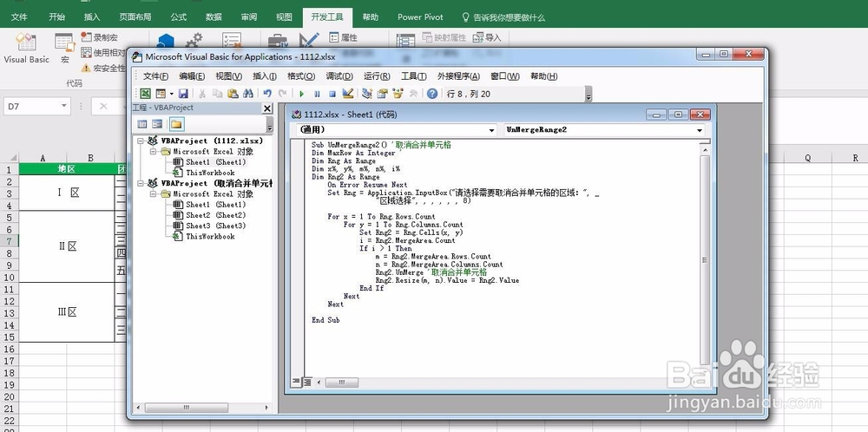Collapse second Microsoft Excel 对象 folder
Image resolution: width=868 pixels, height=432 pixels.
(154, 193)
